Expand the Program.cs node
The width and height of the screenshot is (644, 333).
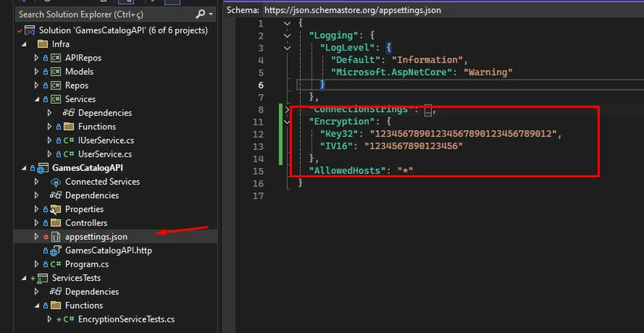tap(36, 264)
